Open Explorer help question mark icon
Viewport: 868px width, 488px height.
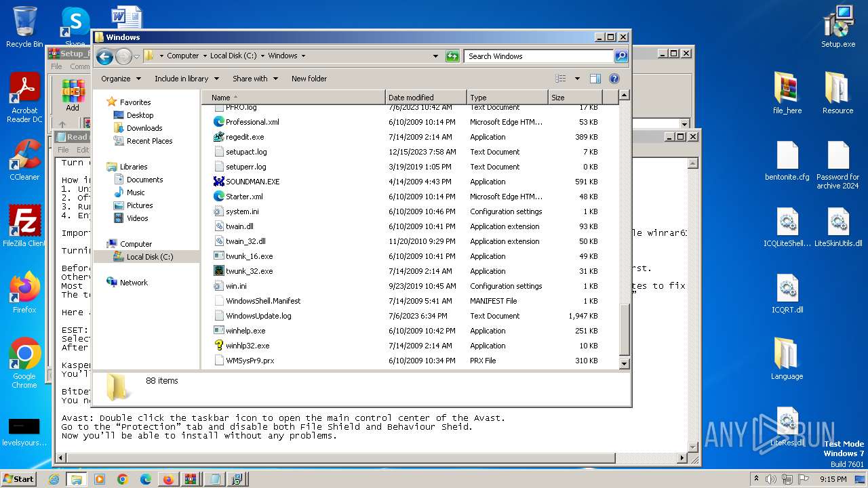point(614,79)
